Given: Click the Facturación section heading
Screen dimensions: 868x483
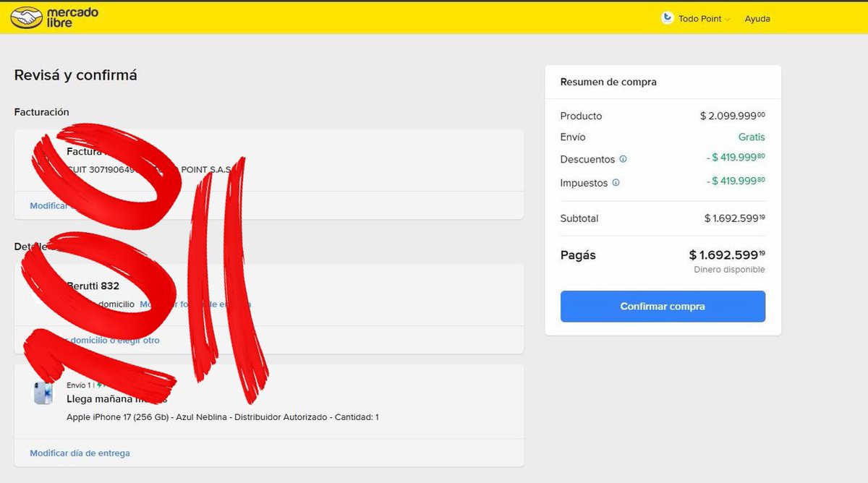Looking at the screenshot, I should click(x=41, y=112).
